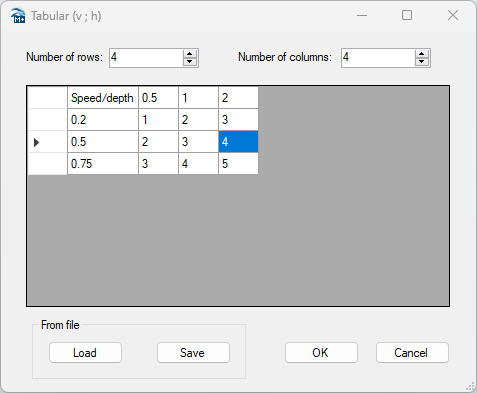Select the 0.5 speed cell in first column

[103, 142]
